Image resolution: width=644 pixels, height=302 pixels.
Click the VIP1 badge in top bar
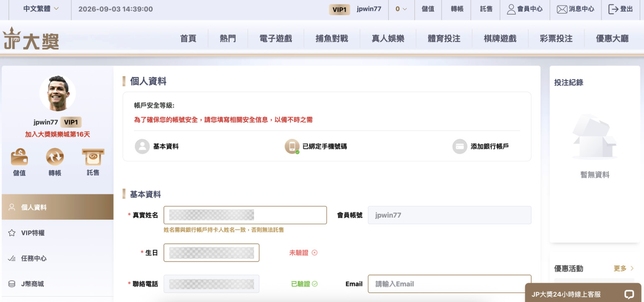click(x=339, y=10)
